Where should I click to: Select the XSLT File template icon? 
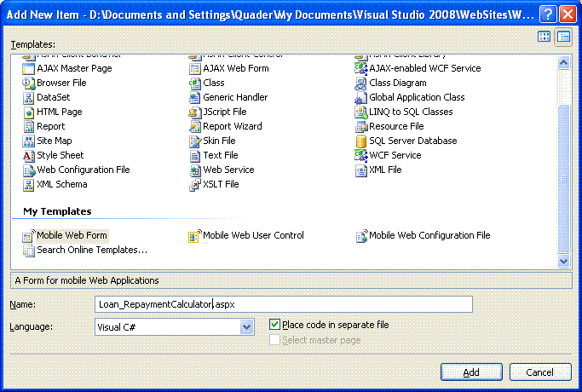coord(194,184)
